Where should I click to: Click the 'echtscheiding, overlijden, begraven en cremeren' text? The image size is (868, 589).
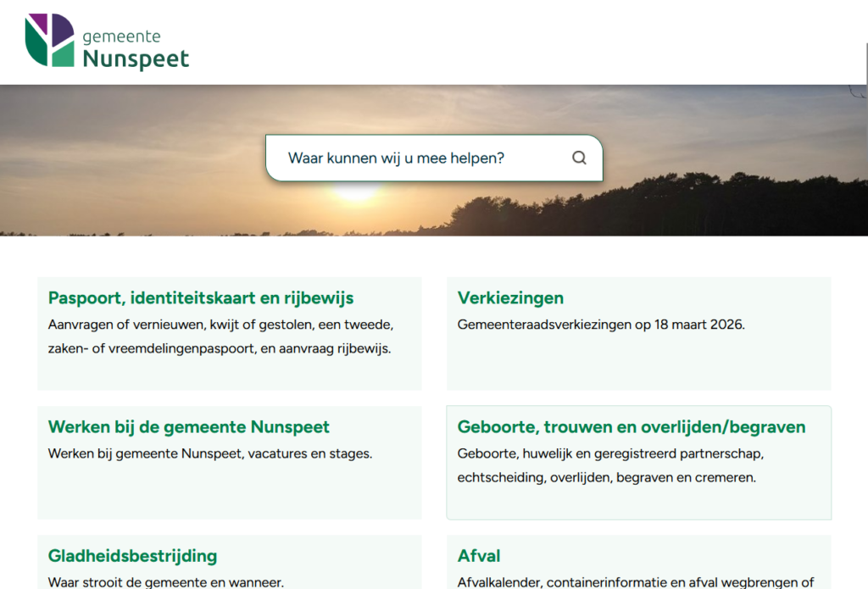[606, 477]
